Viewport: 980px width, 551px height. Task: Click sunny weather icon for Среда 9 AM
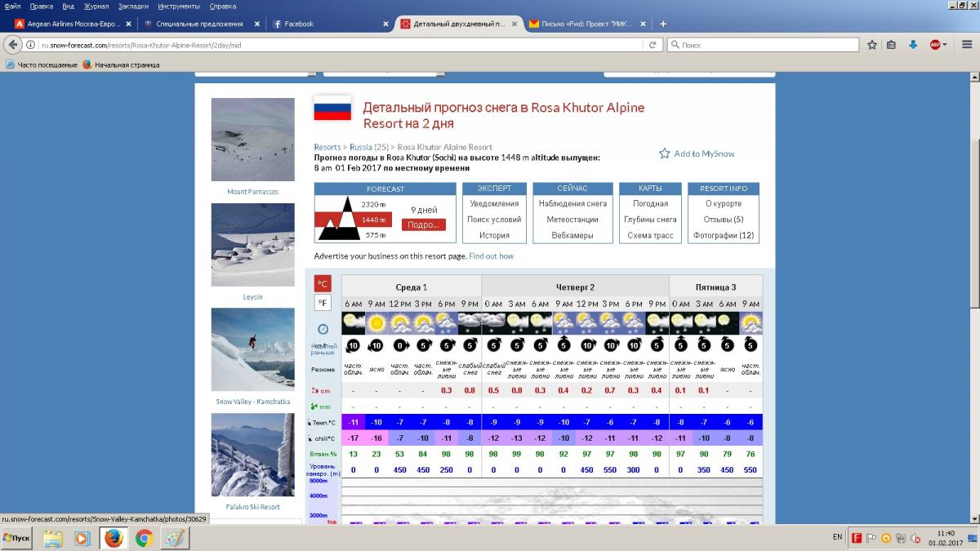(376, 323)
